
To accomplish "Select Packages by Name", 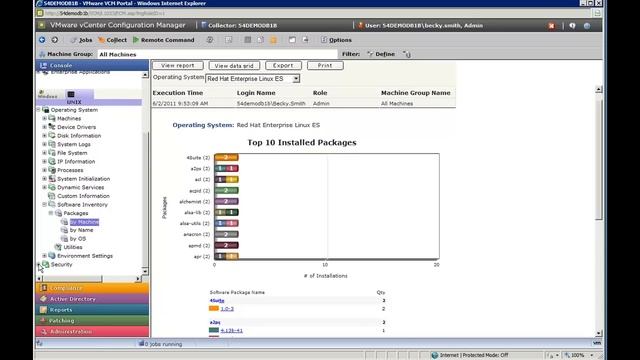I will click(x=81, y=230).
